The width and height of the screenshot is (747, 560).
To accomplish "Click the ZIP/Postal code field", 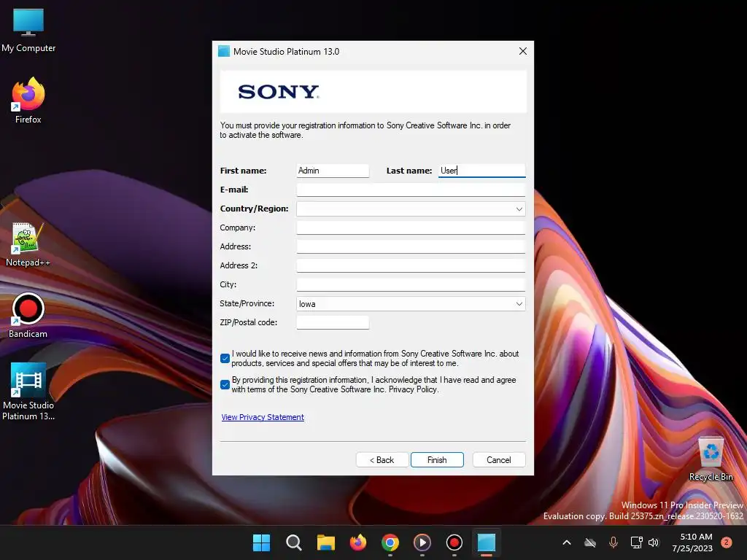I will [x=333, y=322].
